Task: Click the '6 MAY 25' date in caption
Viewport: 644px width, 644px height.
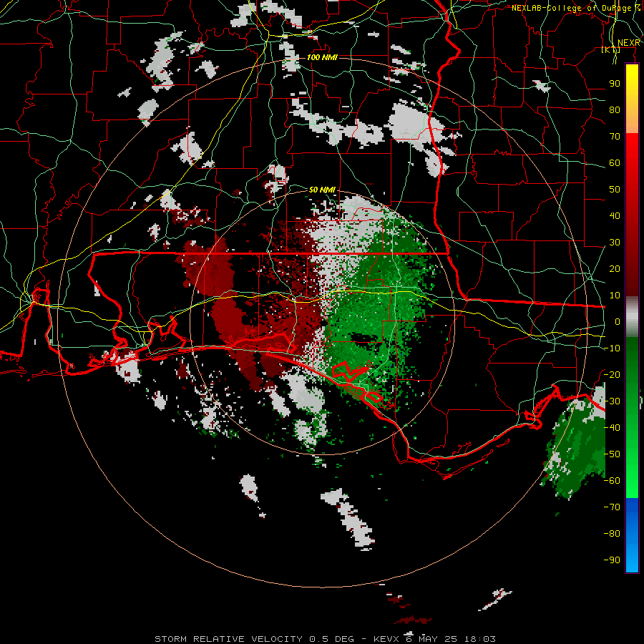Action: pos(432,639)
